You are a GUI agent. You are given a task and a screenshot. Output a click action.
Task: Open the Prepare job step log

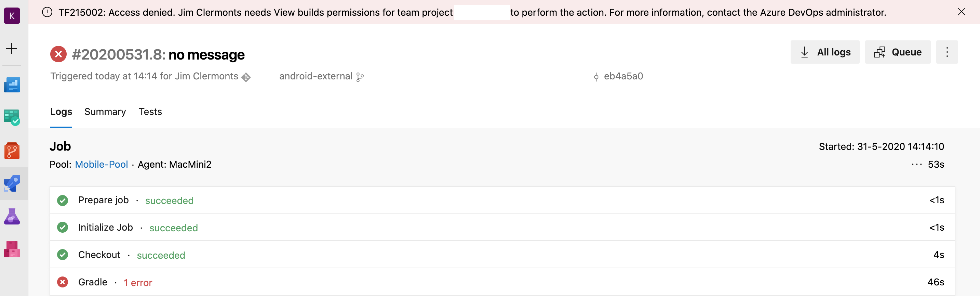(104, 200)
